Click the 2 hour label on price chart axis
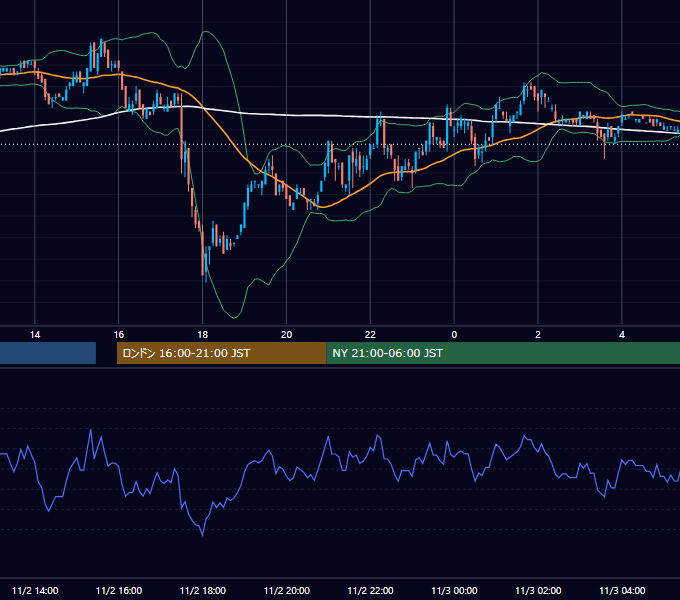The image size is (680, 600). pyautogui.click(x=538, y=335)
